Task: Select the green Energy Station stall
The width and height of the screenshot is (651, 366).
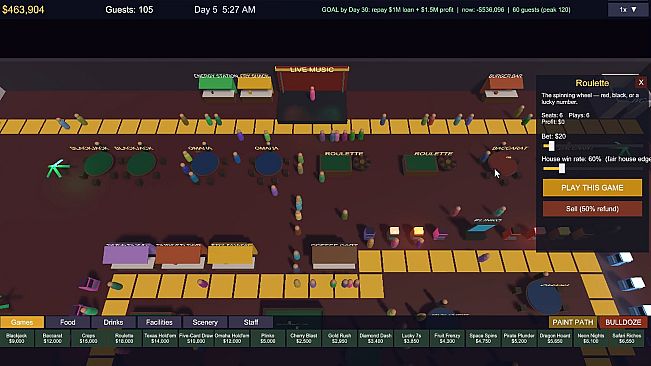Action: pos(216,86)
